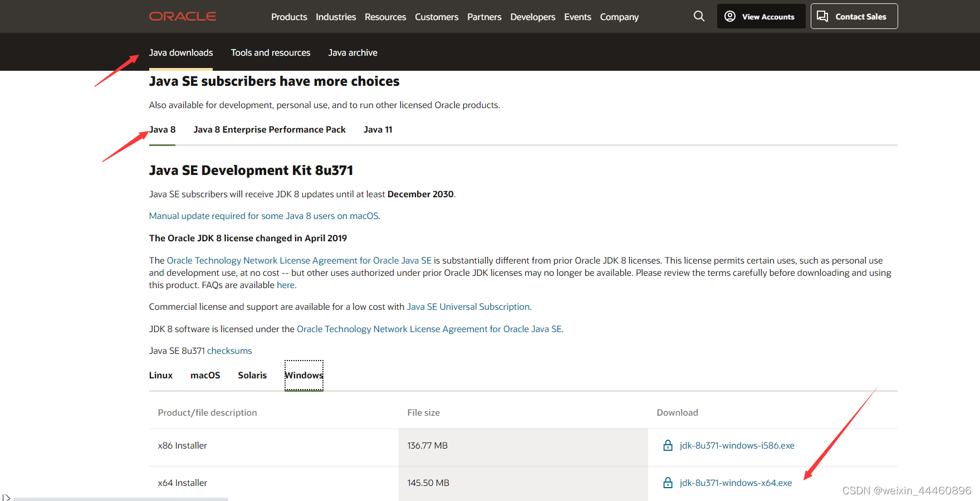Switch to the Java 11 tab

378,129
